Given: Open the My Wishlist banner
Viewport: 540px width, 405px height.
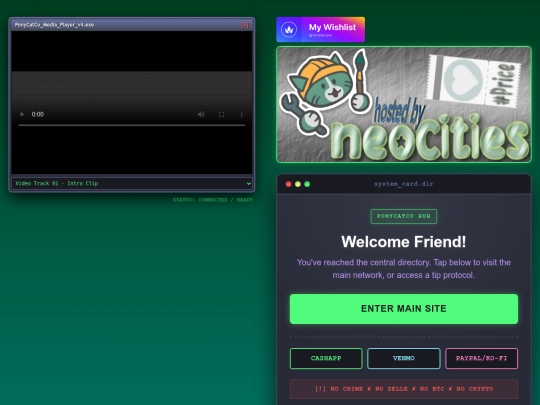Looking at the screenshot, I should click(321, 30).
